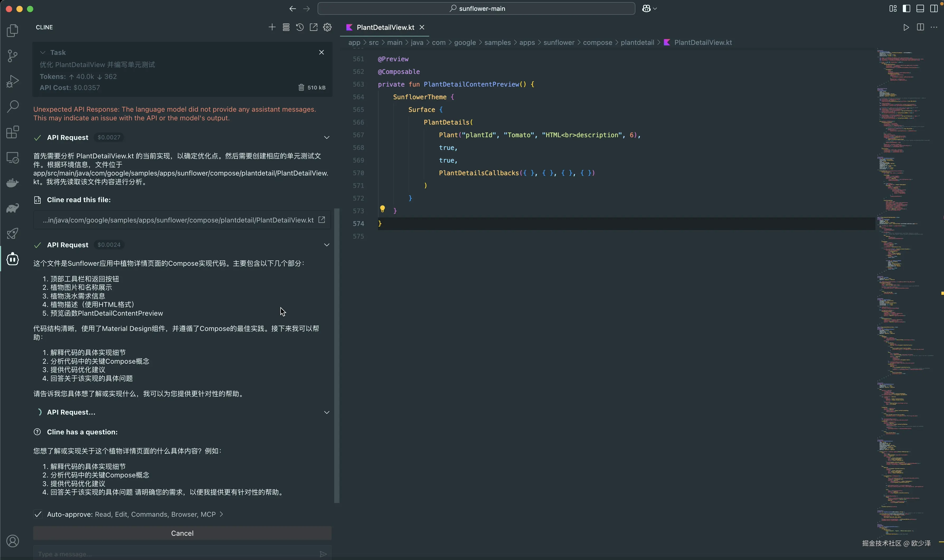Open Source Control panel in sidebar

click(12, 56)
